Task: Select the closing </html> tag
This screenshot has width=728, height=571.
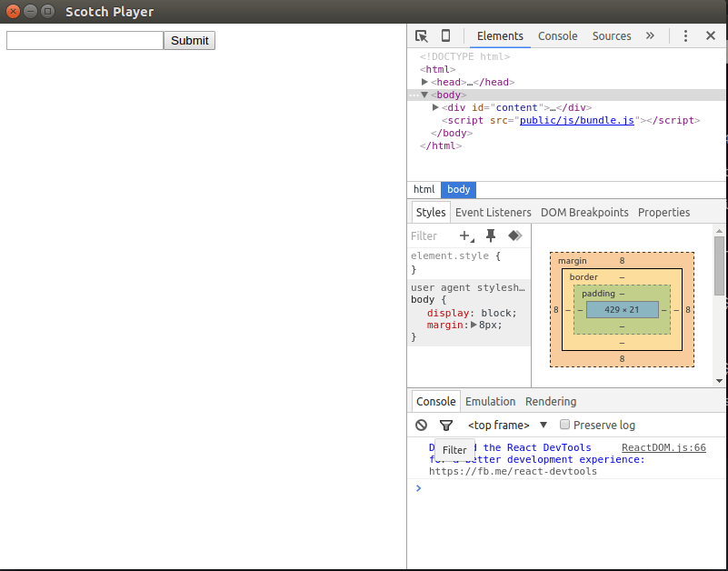Action: click(441, 145)
